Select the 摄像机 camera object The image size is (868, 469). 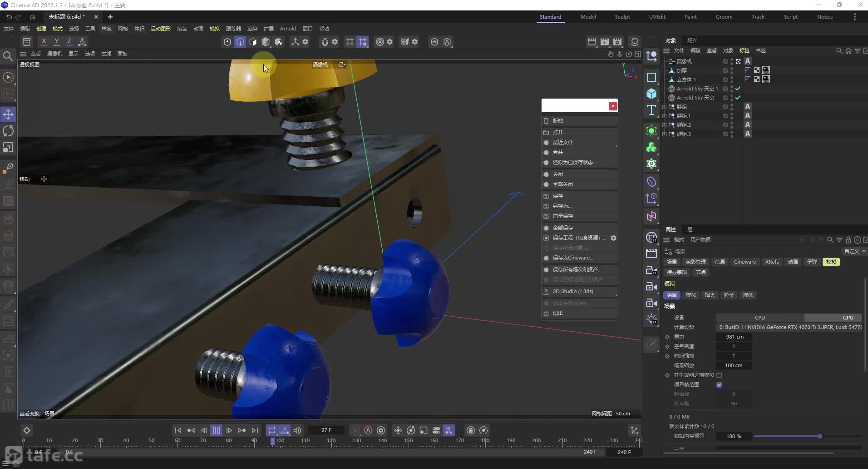(x=684, y=61)
